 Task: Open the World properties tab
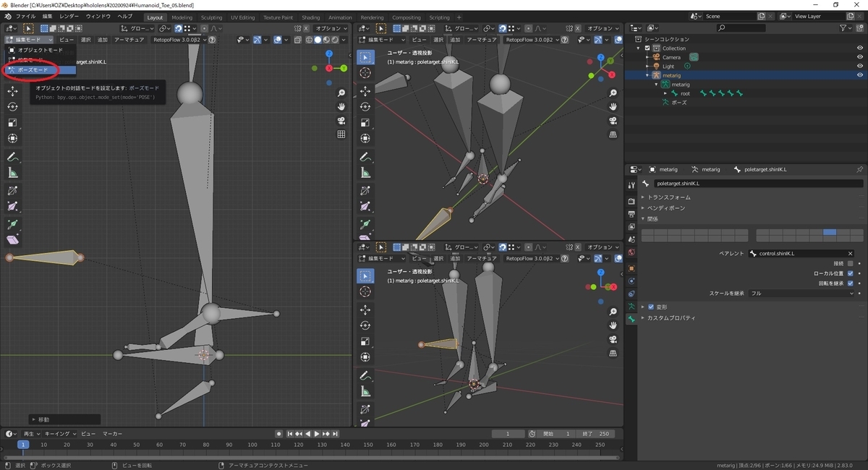631,252
